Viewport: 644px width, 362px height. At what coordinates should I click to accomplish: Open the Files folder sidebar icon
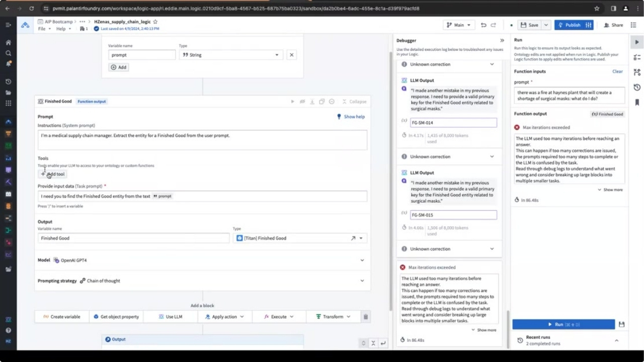tap(8, 93)
